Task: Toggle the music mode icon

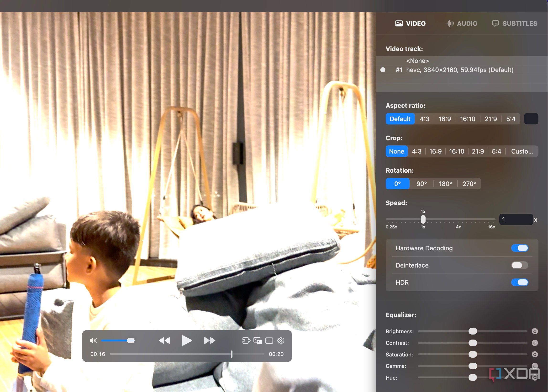Action: (246, 340)
